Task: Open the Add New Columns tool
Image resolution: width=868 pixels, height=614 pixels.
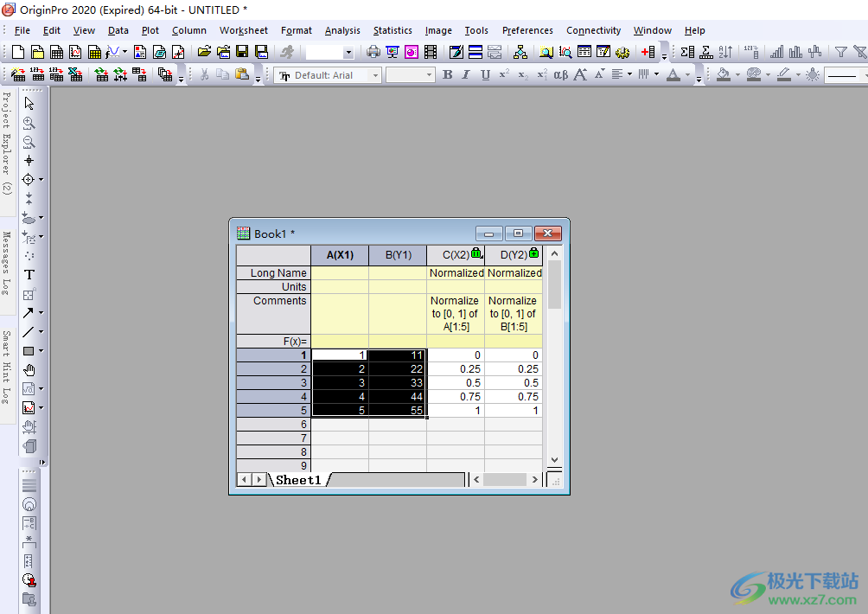Action: (x=648, y=53)
